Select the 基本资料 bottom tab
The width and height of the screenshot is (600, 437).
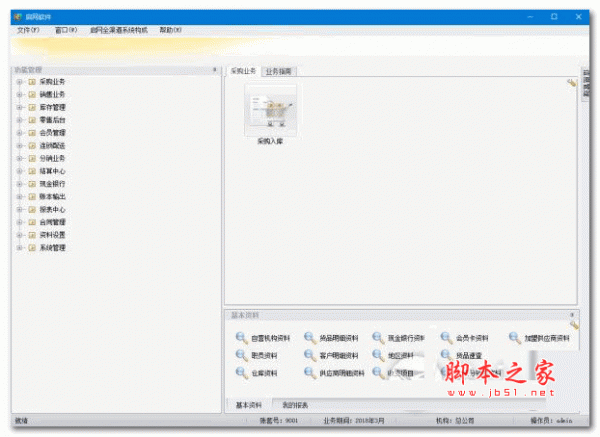click(249, 405)
